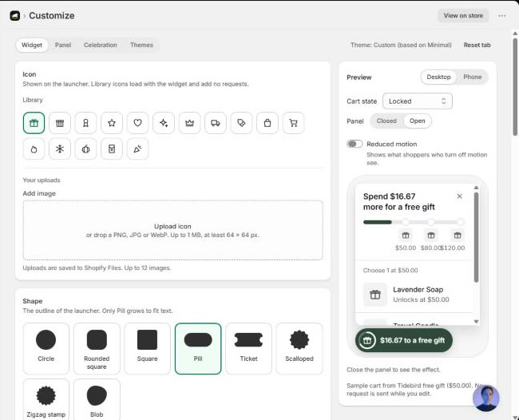Click the gift icon on the launcher pill
519x420 pixels.
tap(367, 340)
